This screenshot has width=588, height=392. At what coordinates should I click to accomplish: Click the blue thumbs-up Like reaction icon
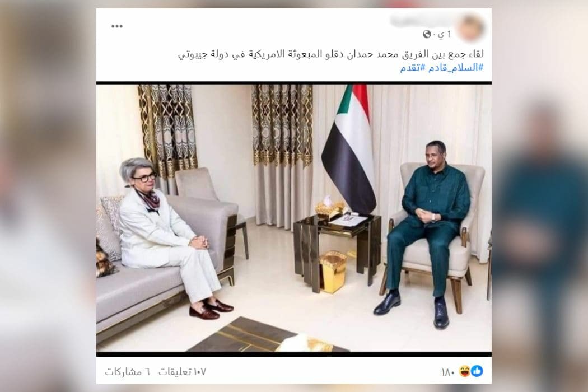pyautogui.click(x=477, y=371)
